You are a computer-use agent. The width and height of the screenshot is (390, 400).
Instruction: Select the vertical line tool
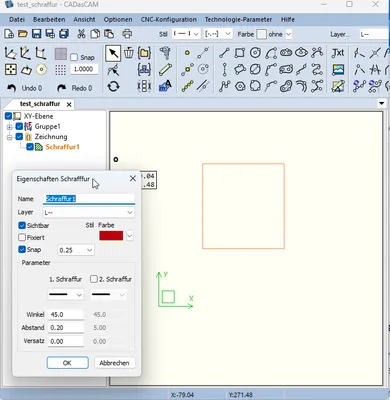[x=224, y=70]
